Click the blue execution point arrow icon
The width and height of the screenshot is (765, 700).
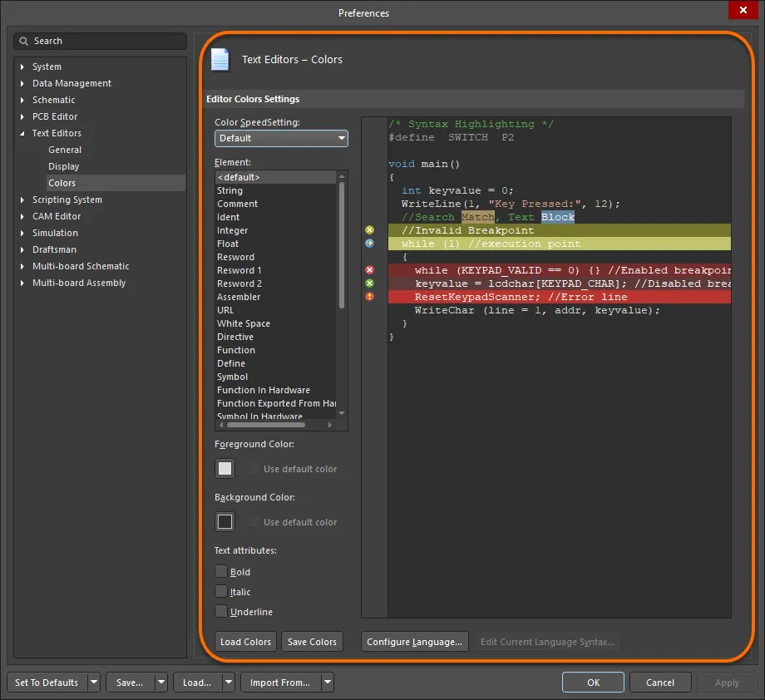pyautogui.click(x=370, y=244)
